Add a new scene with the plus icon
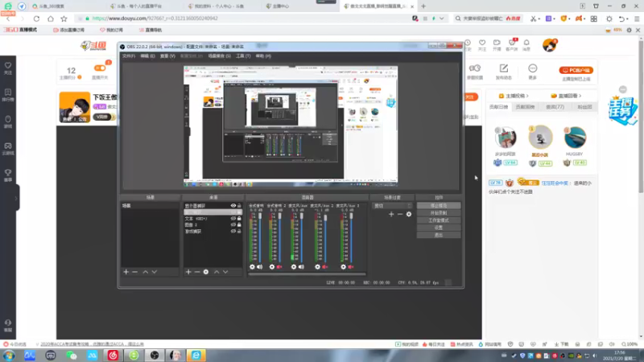 click(x=126, y=272)
